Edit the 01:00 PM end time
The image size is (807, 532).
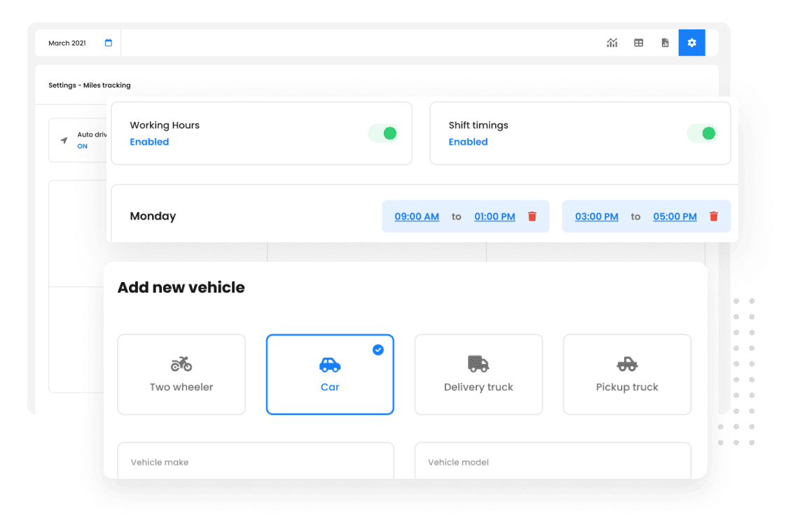[495, 216]
